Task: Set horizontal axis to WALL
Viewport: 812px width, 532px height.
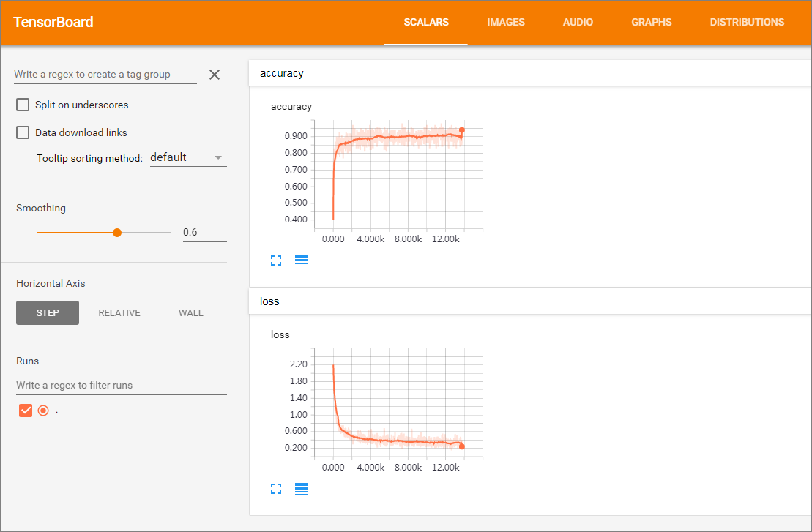Action: click(190, 313)
